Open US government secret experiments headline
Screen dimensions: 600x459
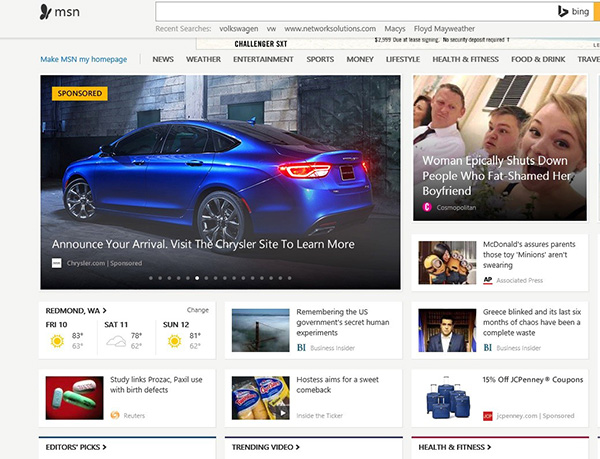343,322
